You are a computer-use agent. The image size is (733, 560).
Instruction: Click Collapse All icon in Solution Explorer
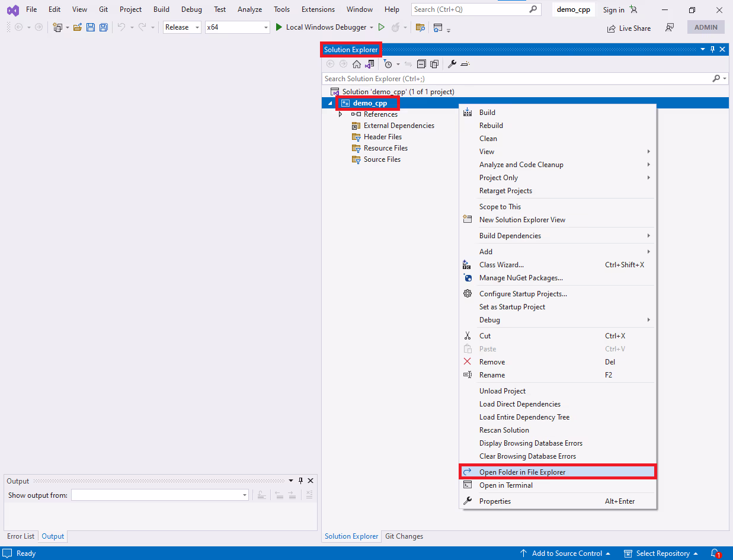click(421, 64)
